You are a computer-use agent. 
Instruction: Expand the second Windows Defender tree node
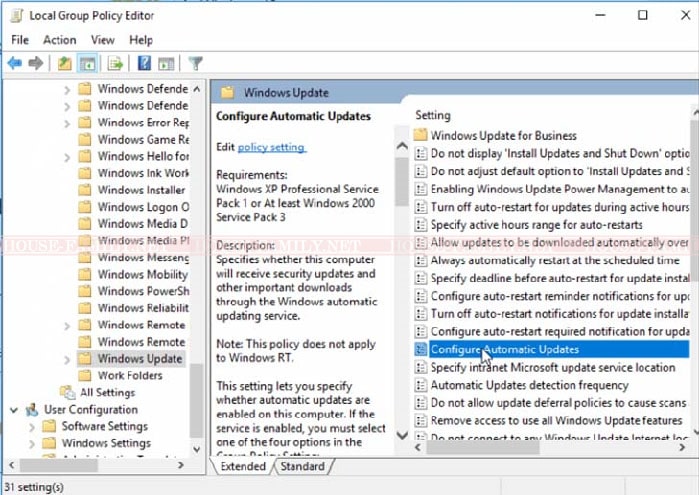pos(67,107)
